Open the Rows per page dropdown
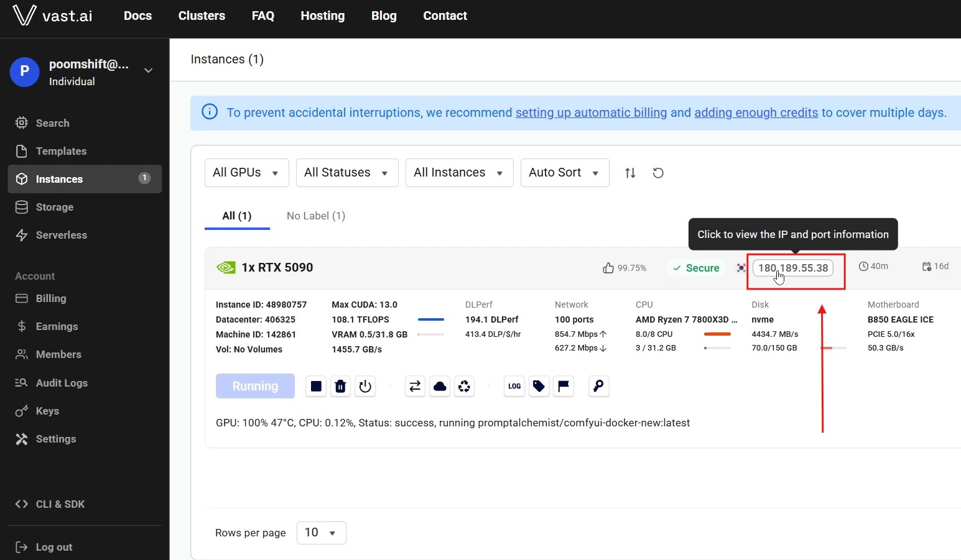 (322, 533)
